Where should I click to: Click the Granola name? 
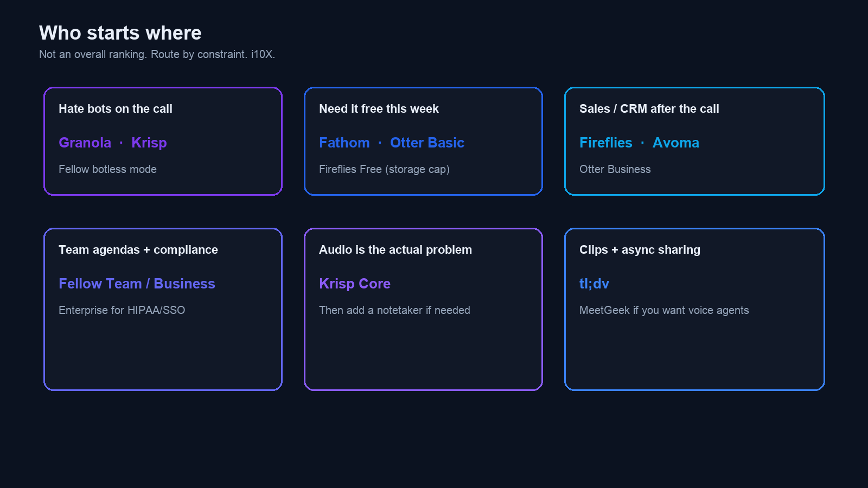coord(85,143)
